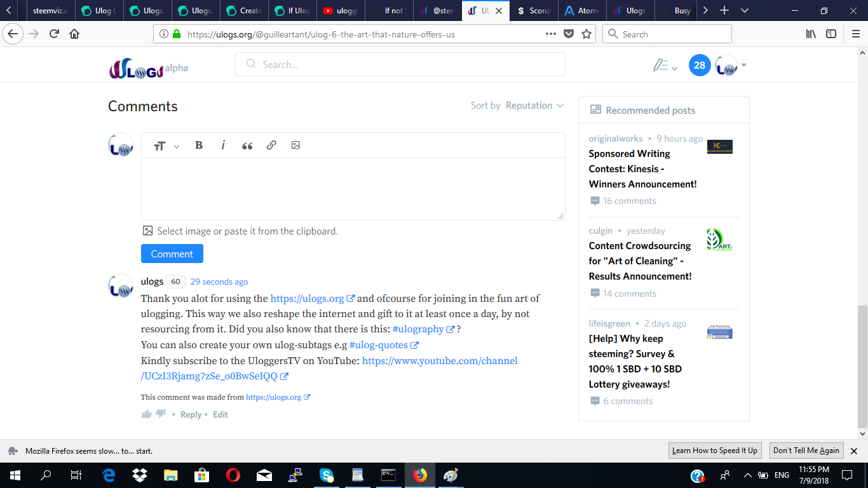868x488 pixels.
Task: Click Don't Tell Me Again button
Action: [806, 451]
